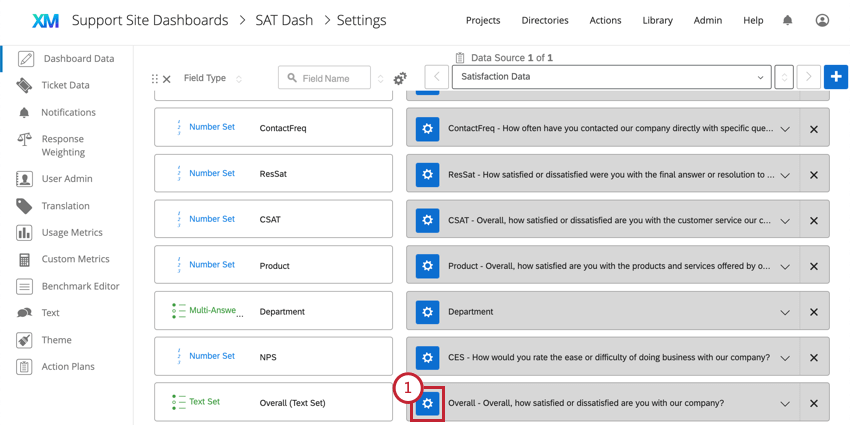Open gear settings for Department field

(x=427, y=312)
